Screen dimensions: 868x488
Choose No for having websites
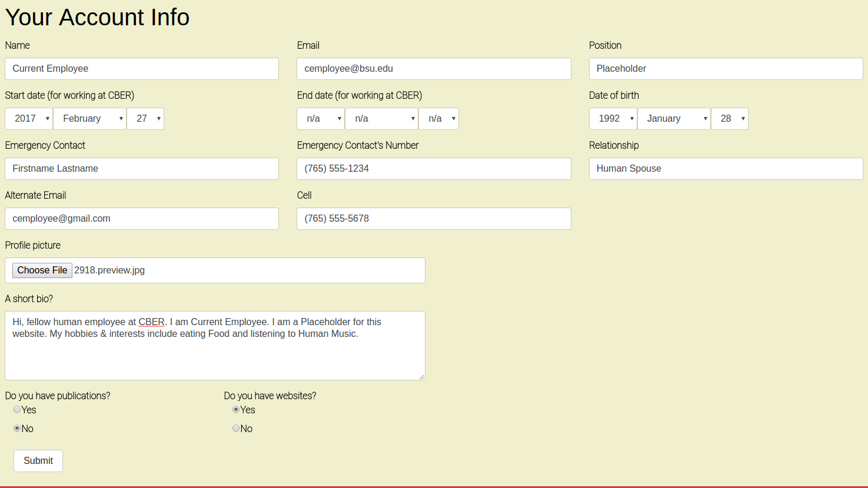(236, 429)
